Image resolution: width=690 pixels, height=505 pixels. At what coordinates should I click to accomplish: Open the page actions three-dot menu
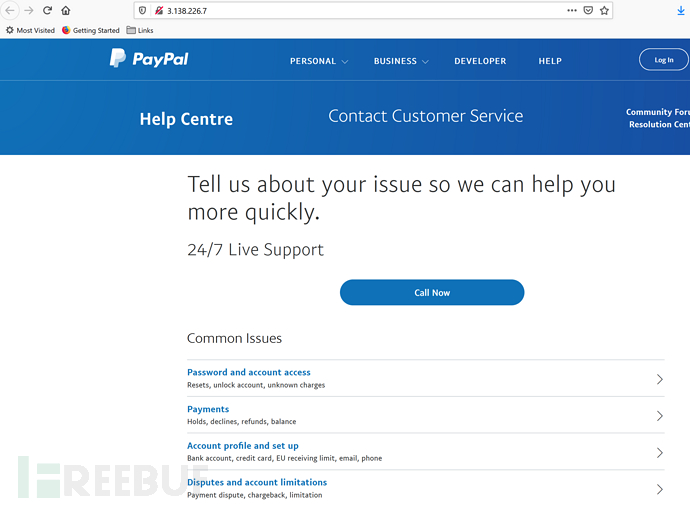pos(572,11)
